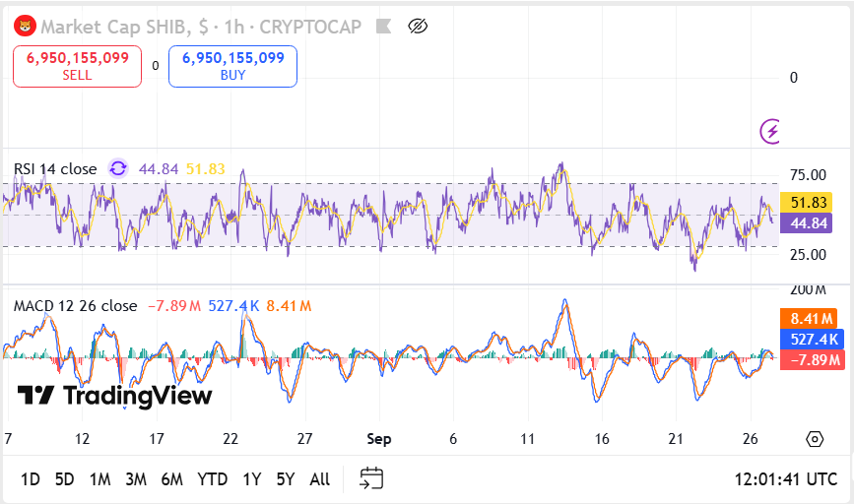854x504 pixels.
Task: Show the All time range
Action: (319, 479)
